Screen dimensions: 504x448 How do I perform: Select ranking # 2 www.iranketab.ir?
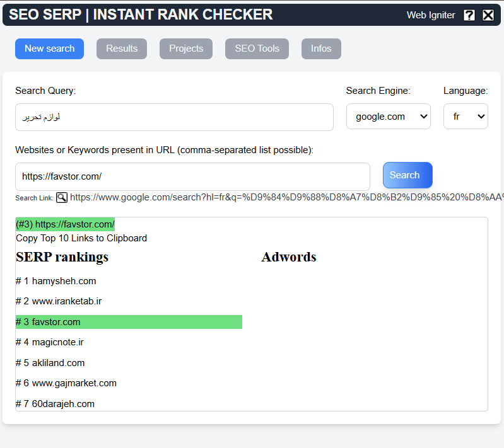click(59, 301)
